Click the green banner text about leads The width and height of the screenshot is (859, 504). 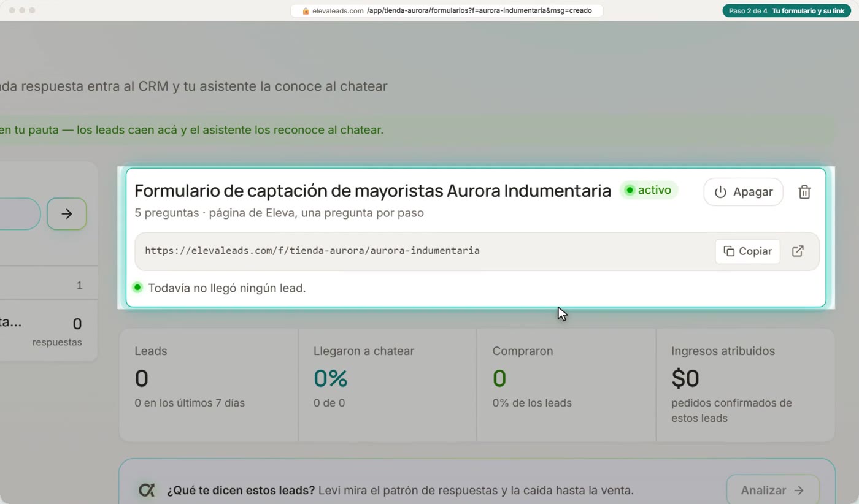(191, 130)
